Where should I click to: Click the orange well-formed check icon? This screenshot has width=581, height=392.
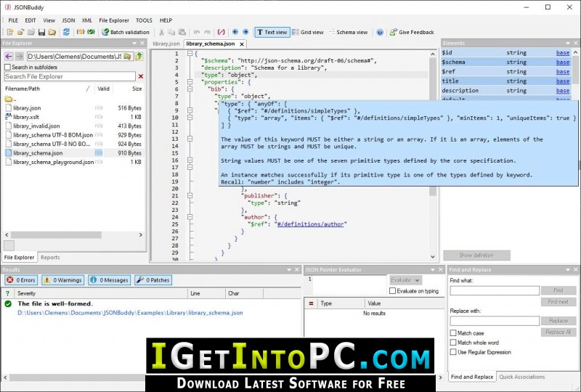(x=81, y=32)
